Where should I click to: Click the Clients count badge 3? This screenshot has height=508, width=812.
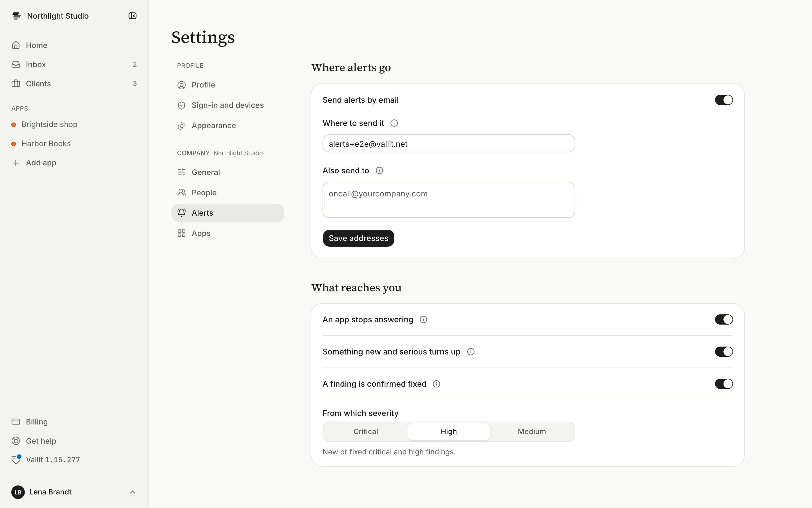tap(134, 83)
